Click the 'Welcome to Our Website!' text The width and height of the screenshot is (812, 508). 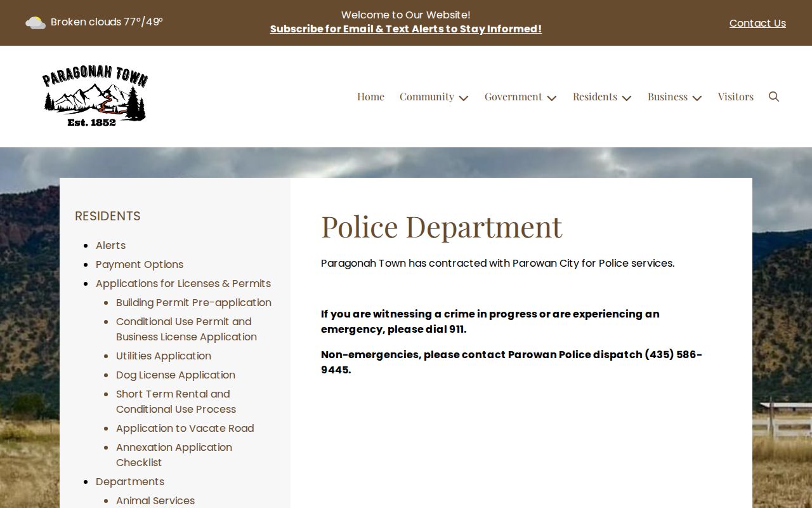tap(406, 15)
